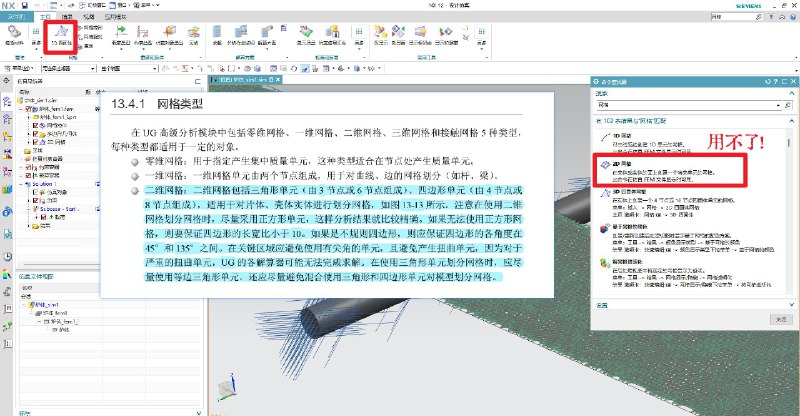
Task: Click the blue web browser icon in resource bar
Action: 7,211
